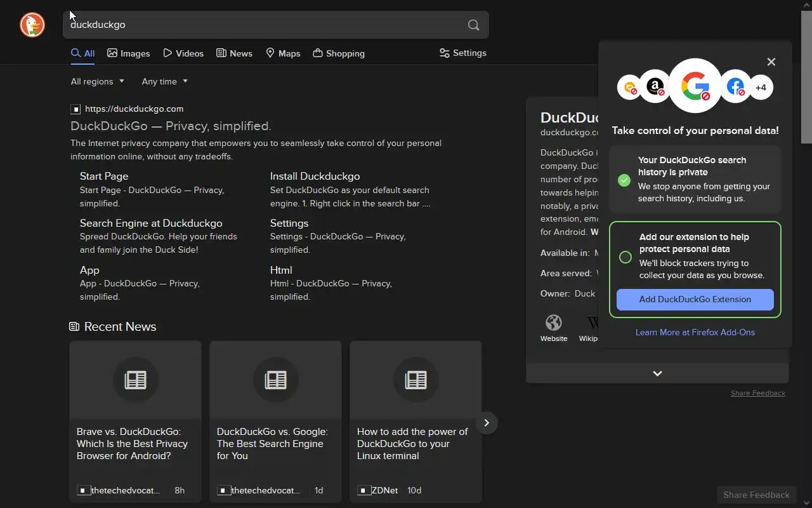Viewport: 812px width, 508px height.
Task: Open Learn More at Firefox Add-Ons link
Action: 695,332
